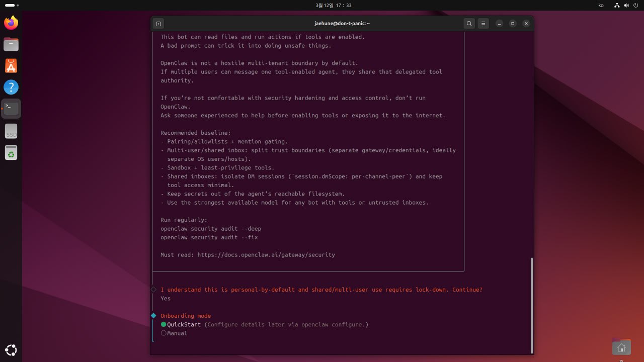Click the Home folder desktop icon
Viewport: 644px width, 362px height.
[621, 347]
